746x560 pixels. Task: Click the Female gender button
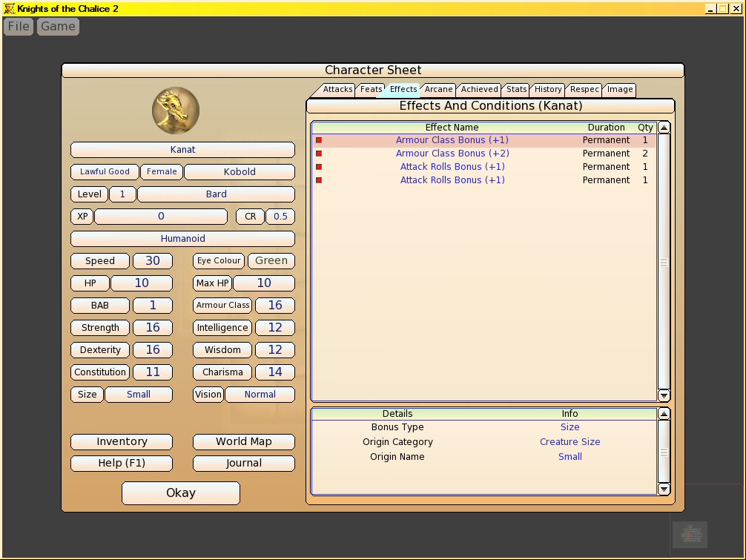[162, 172]
